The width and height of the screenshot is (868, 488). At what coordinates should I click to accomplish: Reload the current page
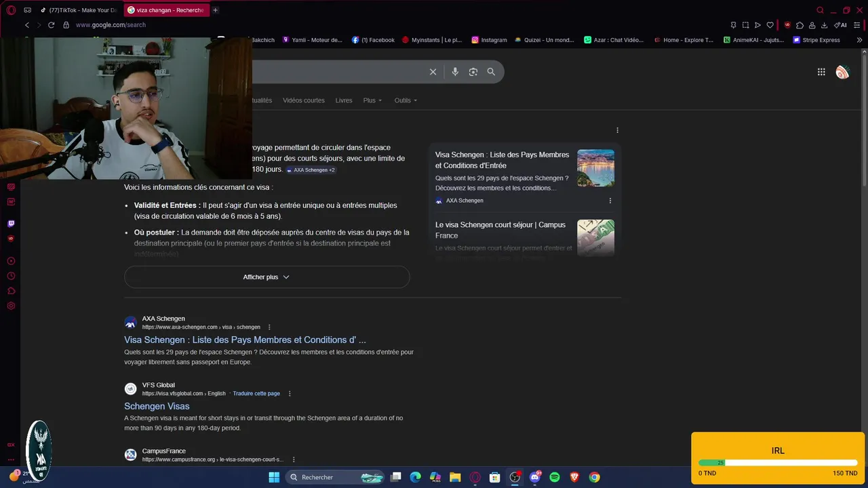tap(51, 25)
